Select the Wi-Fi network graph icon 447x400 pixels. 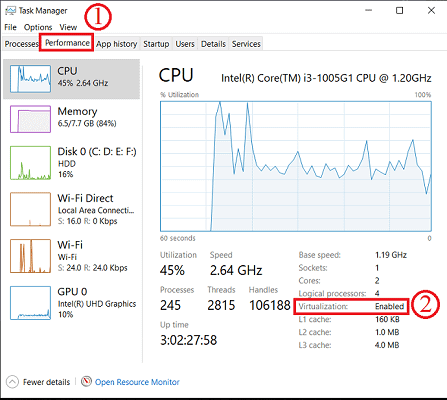pyautogui.click(x=30, y=256)
